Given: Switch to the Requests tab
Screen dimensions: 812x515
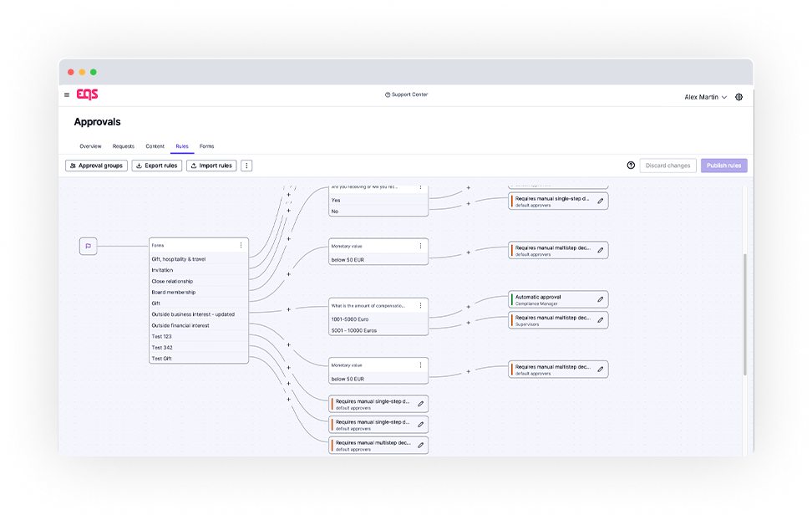Looking at the screenshot, I should pos(123,146).
